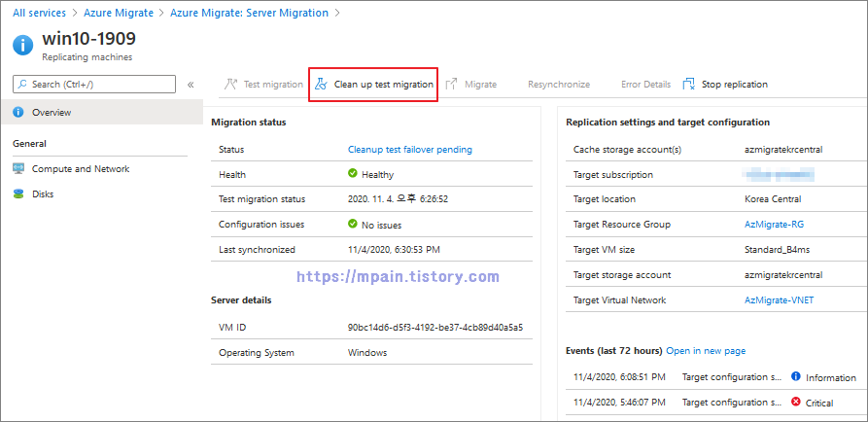The width and height of the screenshot is (868, 422).
Task: Focus the Search (Ctrl+/) field
Action: (94, 85)
